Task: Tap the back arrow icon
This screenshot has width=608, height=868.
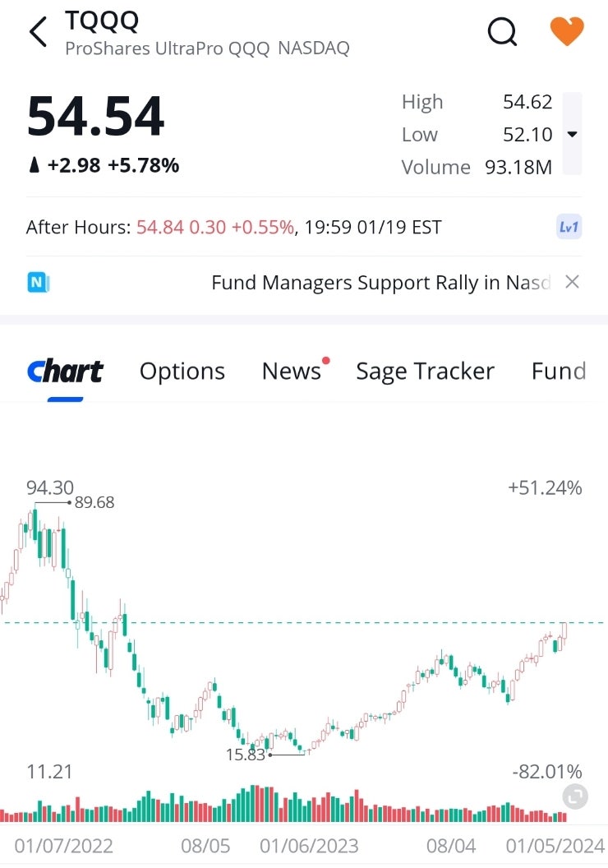Action: tap(38, 33)
